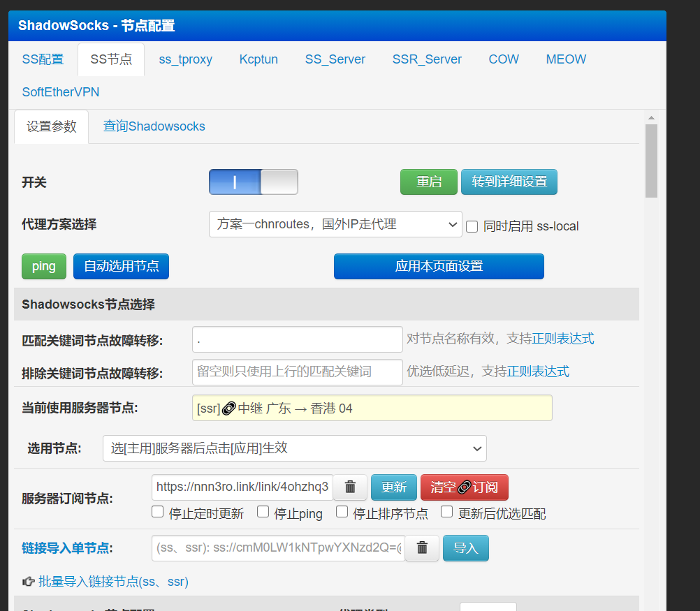Enable 同时启用 ss-local checkbox
The image size is (700, 611).
coord(472,226)
